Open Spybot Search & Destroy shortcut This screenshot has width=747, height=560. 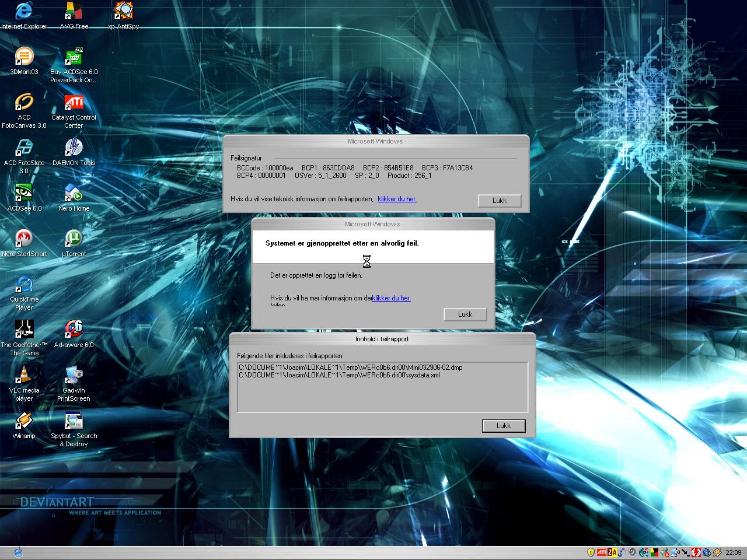point(74,429)
